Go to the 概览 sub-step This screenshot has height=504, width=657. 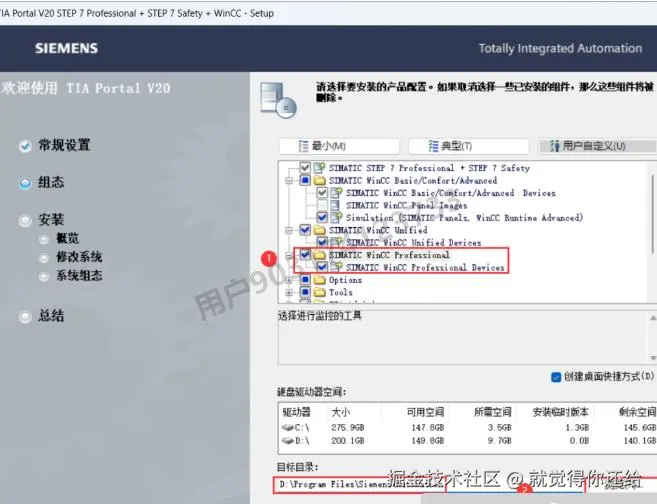click(59, 238)
